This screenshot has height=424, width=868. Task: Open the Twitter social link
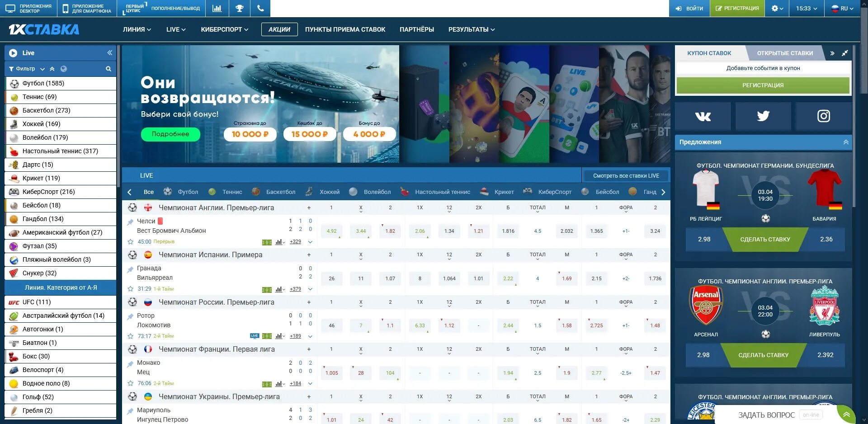[763, 116]
